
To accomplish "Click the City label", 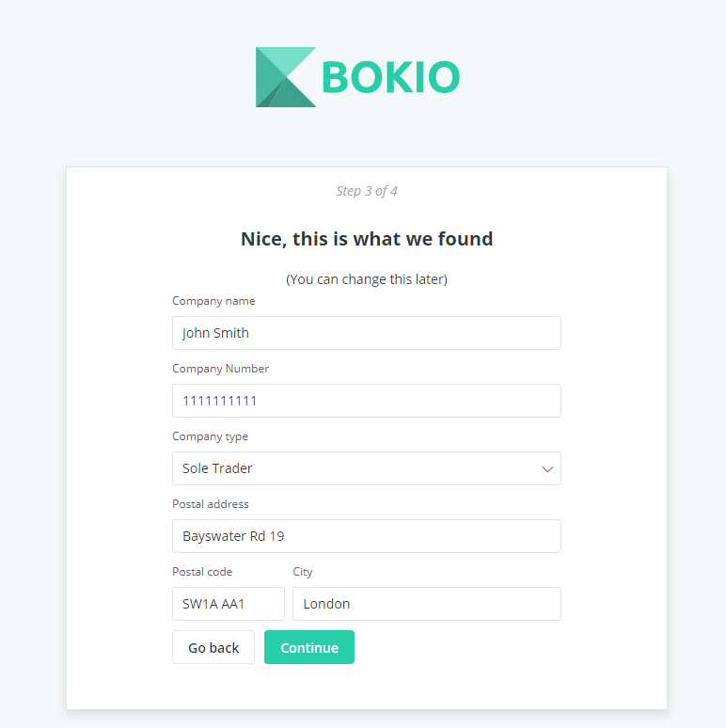I will tap(303, 572).
